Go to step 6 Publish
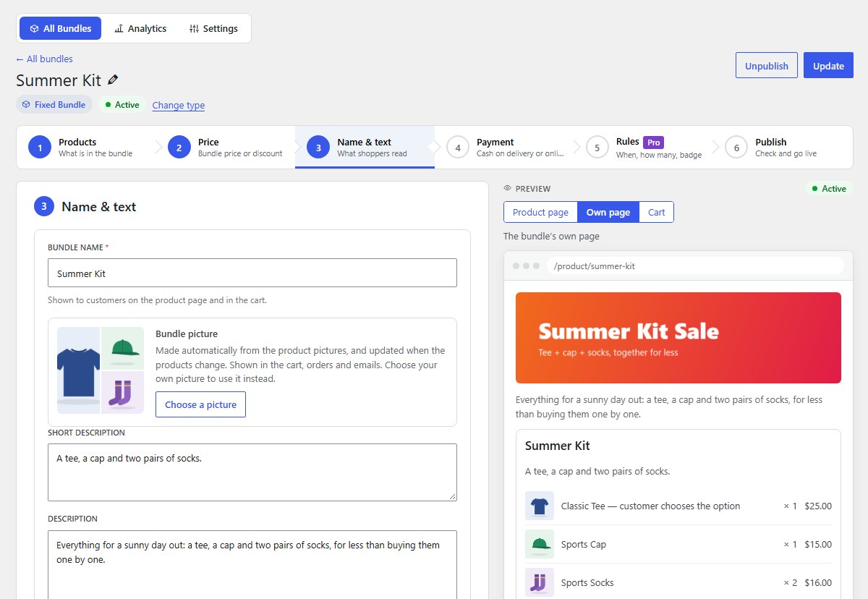868x599 pixels. [783, 148]
